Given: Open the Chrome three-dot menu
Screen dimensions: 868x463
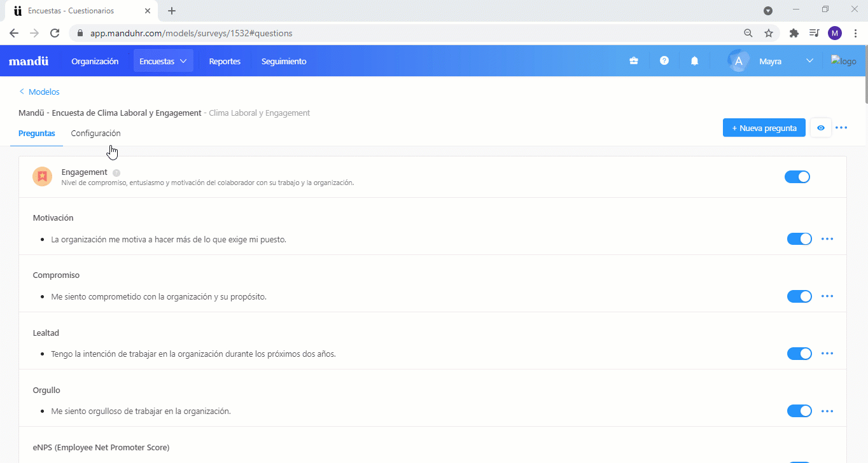Looking at the screenshot, I should (854, 33).
